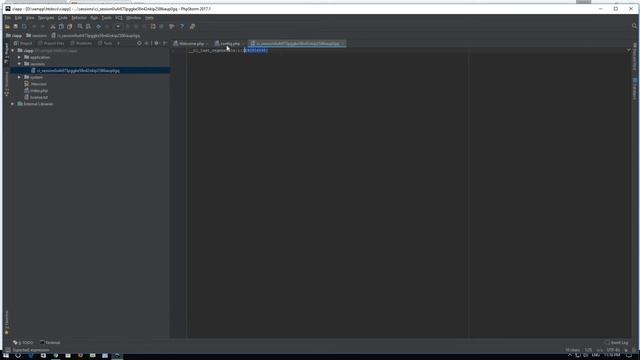Expand the system folder
Viewport: 640px width, 360px height.
point(19,77)
